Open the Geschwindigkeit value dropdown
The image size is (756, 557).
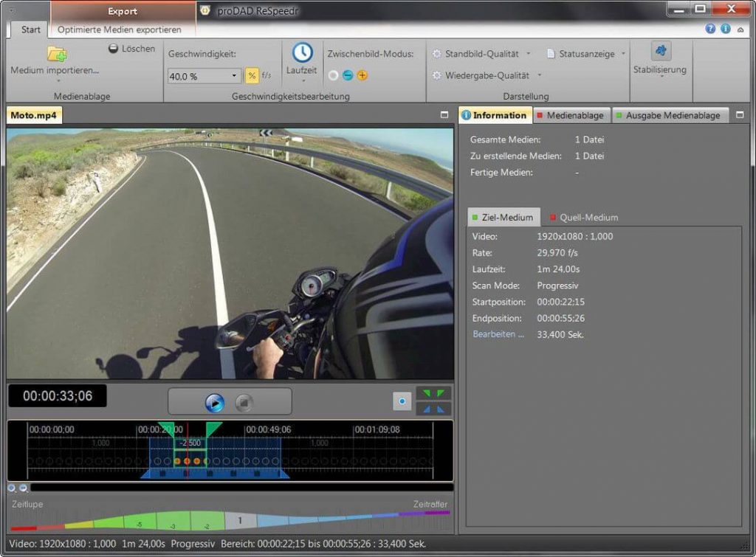[x=233, y=75]
